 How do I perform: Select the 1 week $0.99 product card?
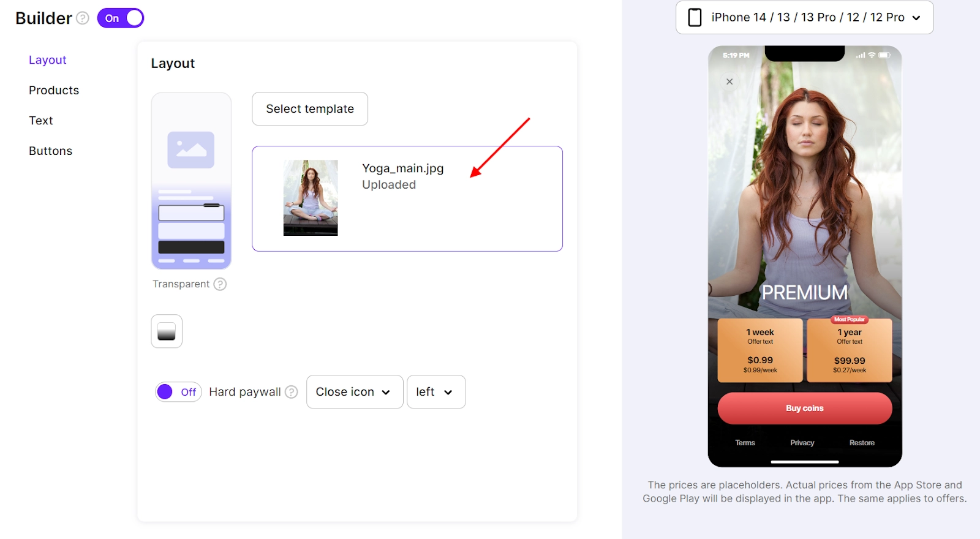760,350
